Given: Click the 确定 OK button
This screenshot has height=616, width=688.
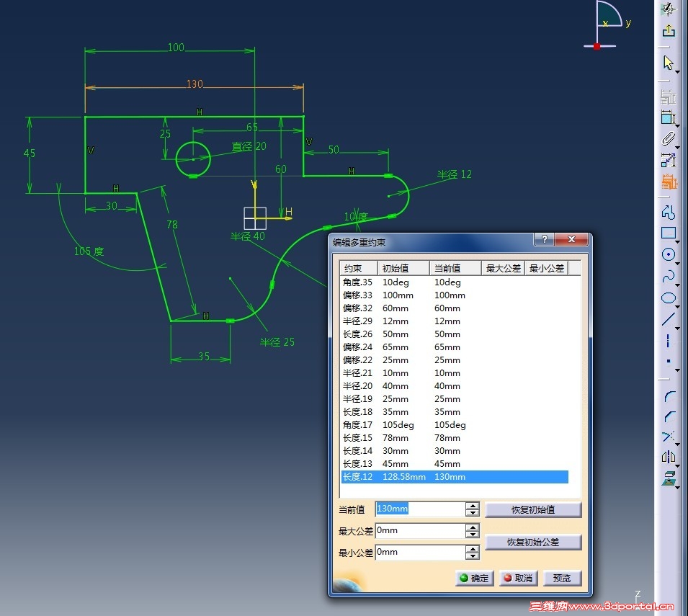Looking at the screenshot, I should (x=474, y=579).
